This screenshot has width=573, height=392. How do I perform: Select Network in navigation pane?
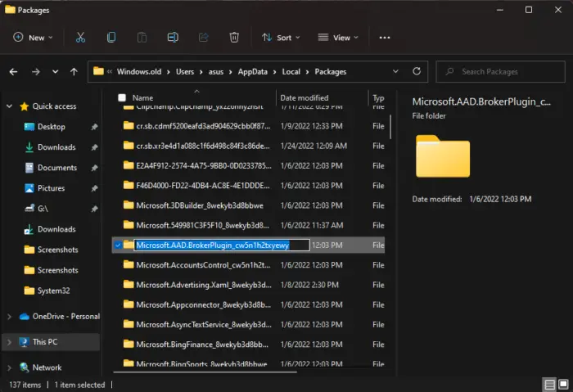coord(47,367)
